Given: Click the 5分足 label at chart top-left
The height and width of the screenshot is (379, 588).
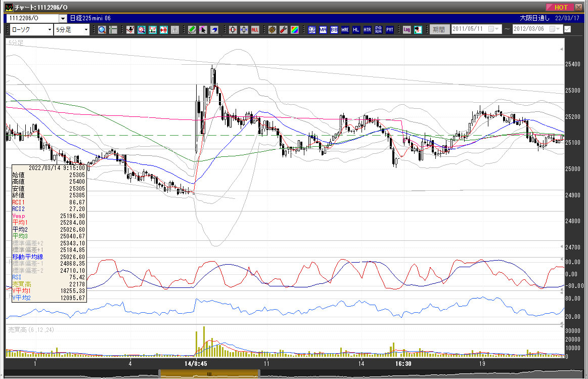Looking at the screenshot, I should coord(16,43).
